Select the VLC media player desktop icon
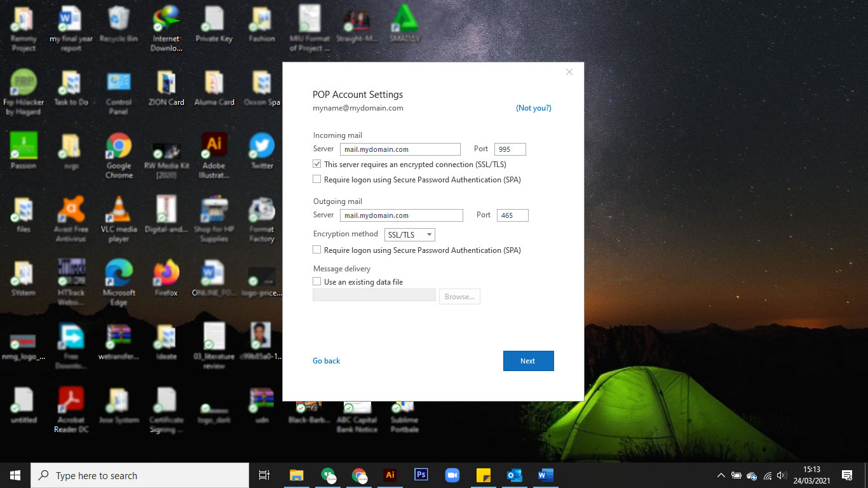868x488 pixels. pyautogui.click(x=119, y=219)
